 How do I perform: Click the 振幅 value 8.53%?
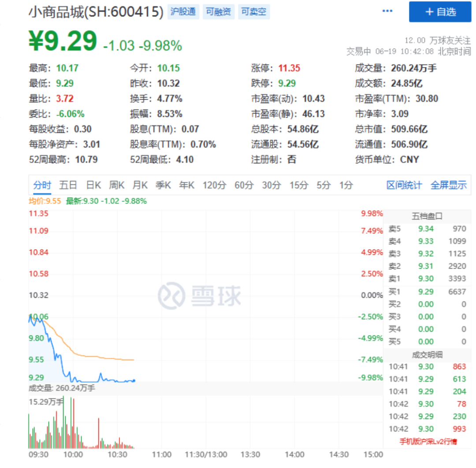[170, 114]
